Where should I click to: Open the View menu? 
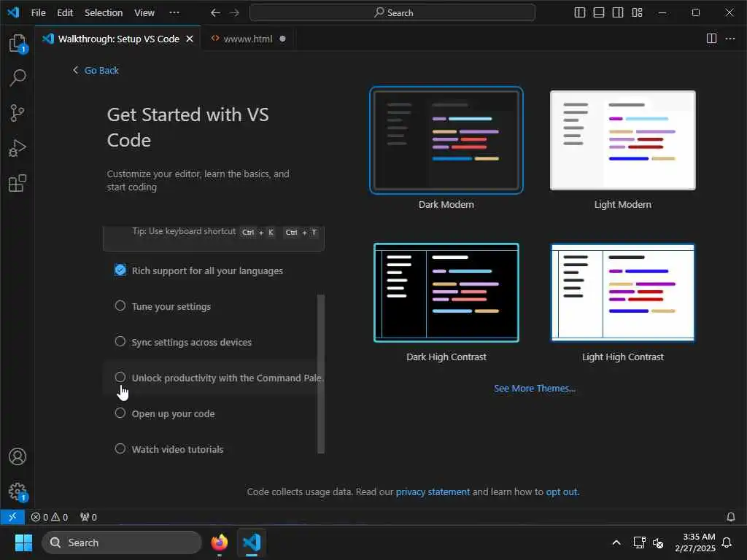144,13
